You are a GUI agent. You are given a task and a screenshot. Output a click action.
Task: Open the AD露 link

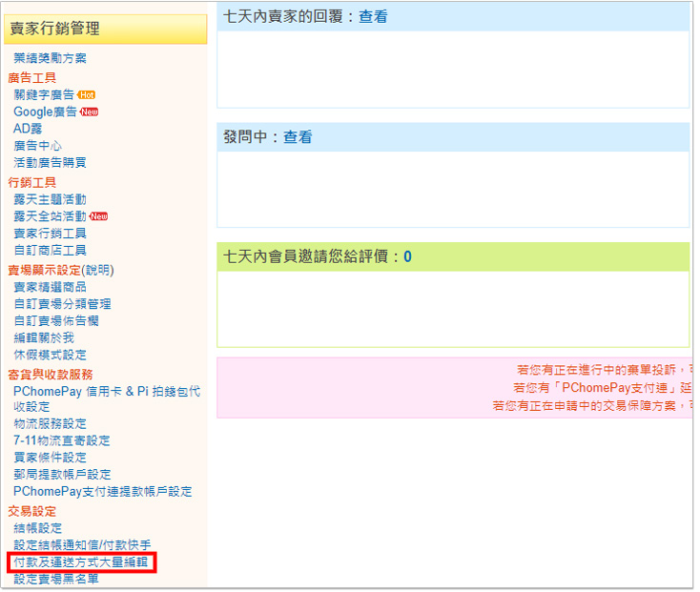click(28, 129)
